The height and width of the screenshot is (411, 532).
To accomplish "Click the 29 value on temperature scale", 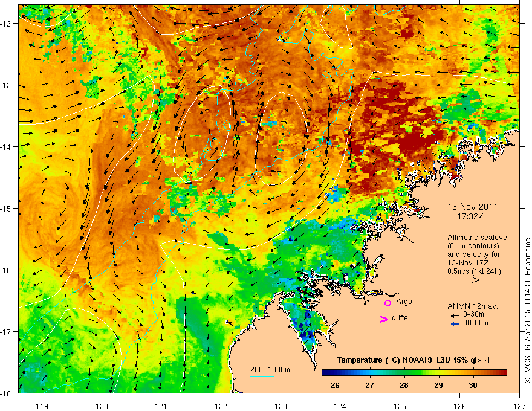I will point(438,385).
